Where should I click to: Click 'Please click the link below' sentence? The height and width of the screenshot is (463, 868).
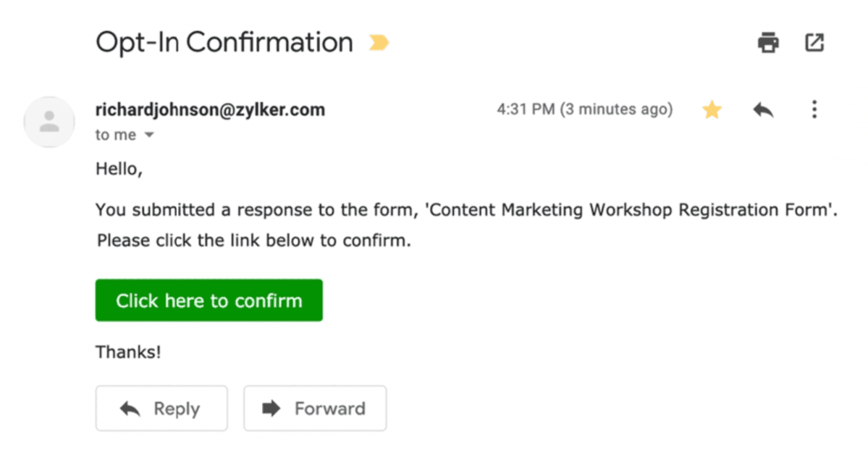(x=253, y=241)
